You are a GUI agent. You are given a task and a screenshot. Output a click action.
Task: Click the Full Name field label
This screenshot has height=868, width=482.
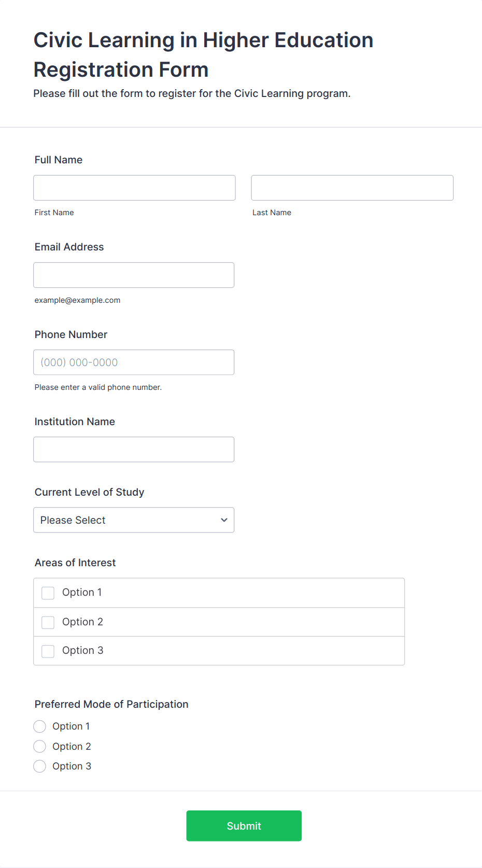tap(59, 160)
